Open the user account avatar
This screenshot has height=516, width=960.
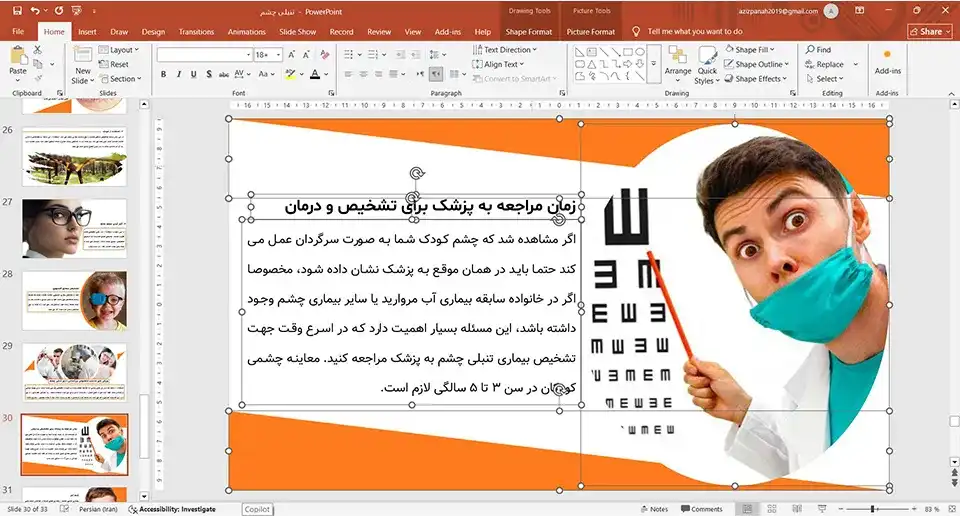[x=831, y=10]
